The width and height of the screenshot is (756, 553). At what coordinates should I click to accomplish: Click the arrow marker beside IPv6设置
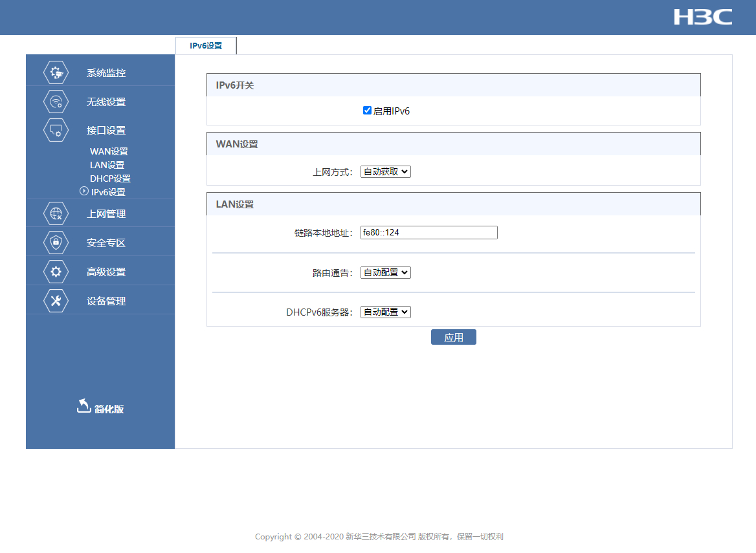(x=84, y=191)
